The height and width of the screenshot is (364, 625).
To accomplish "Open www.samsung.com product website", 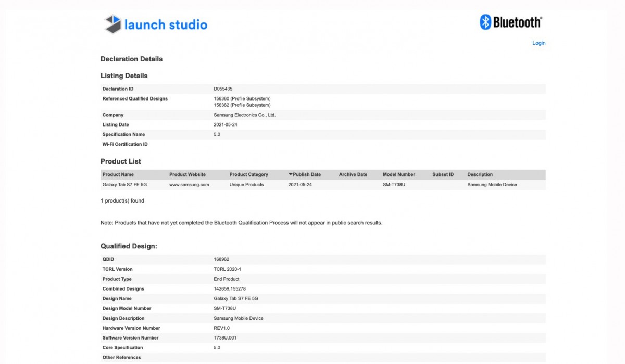I will [x=189, y=185].
